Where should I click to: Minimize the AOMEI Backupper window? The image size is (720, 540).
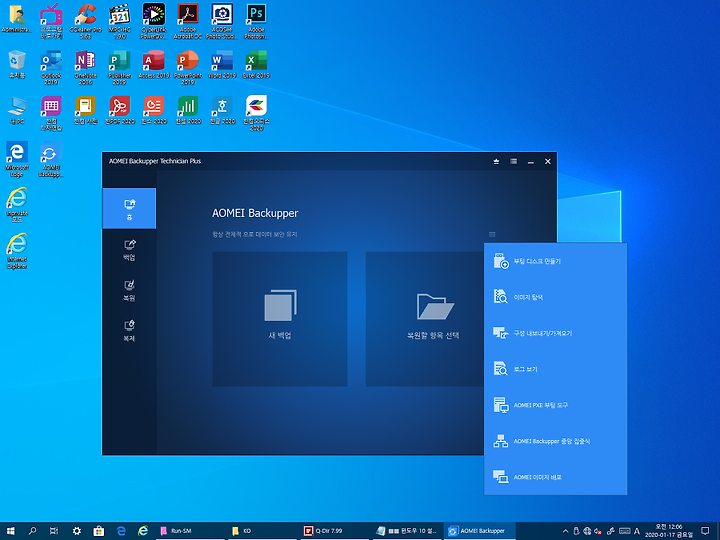(x=531, y=162)
